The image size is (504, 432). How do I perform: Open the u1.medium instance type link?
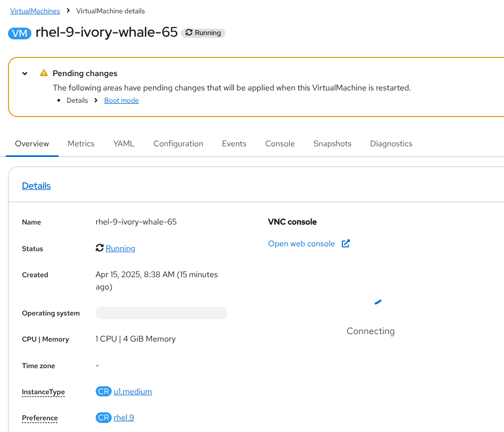(x=133, y=392)
